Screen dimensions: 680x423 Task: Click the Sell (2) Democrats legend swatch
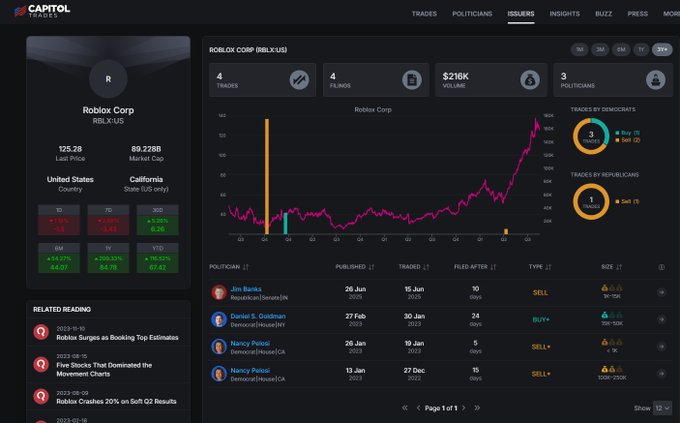pyautogui.click(x=617, y=140)
